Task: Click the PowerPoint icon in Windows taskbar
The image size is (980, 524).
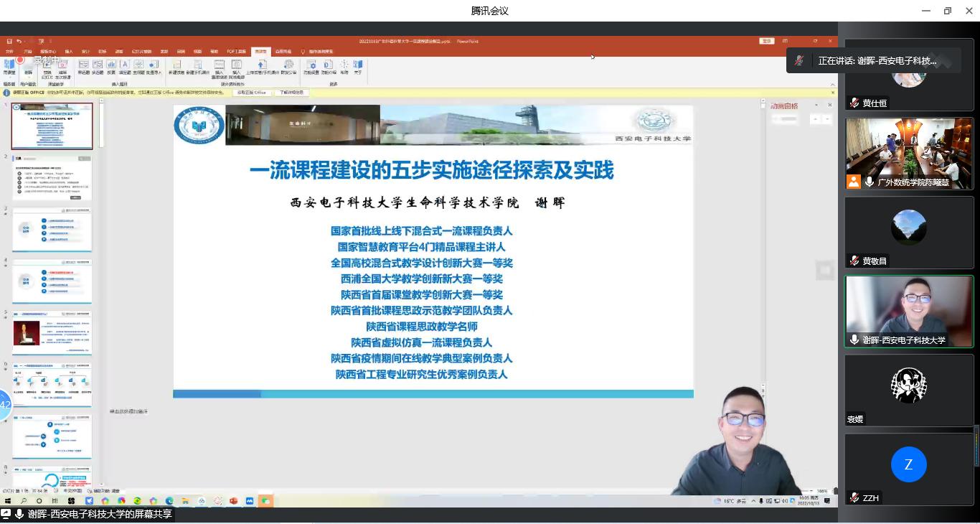Action: click(x=233, y=500)
